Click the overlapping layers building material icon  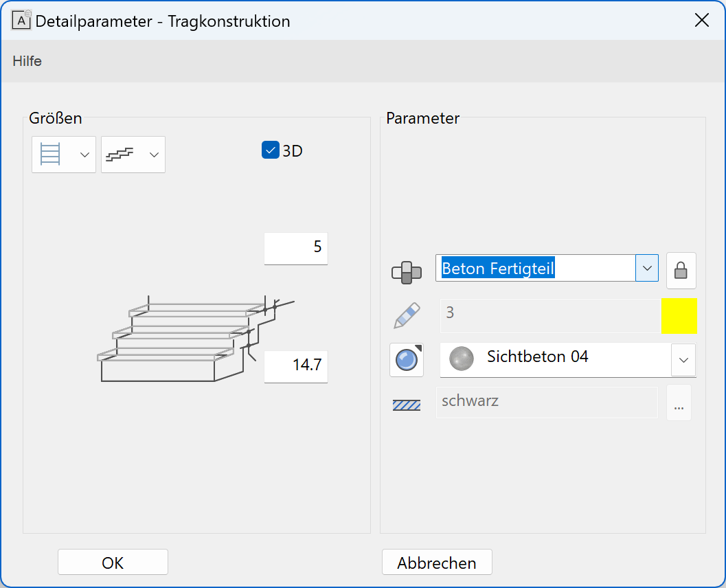[x=407, y=271]
